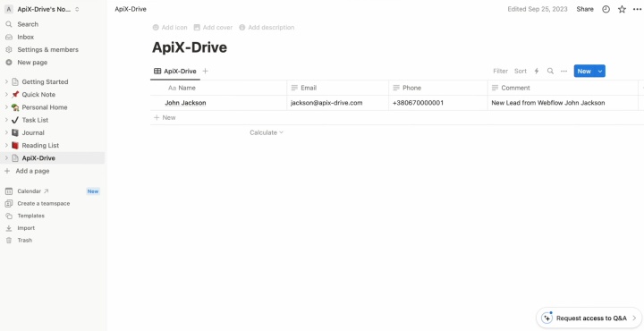Click the Personal Home house icon
Image resolution: width=644 pixels, height=331 pixels.
(x=15, y=107)
